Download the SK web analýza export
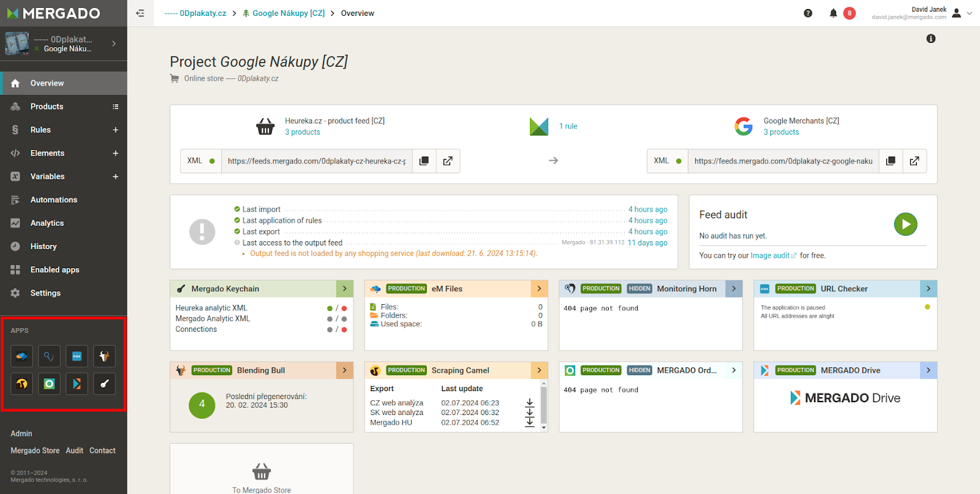This screenshot has height=494, width=980. coord(530,413)
